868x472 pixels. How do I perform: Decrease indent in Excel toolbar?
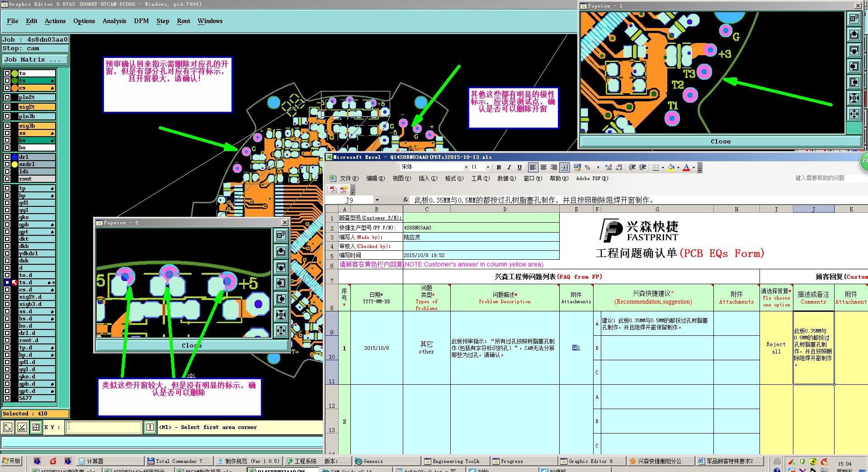632,167
